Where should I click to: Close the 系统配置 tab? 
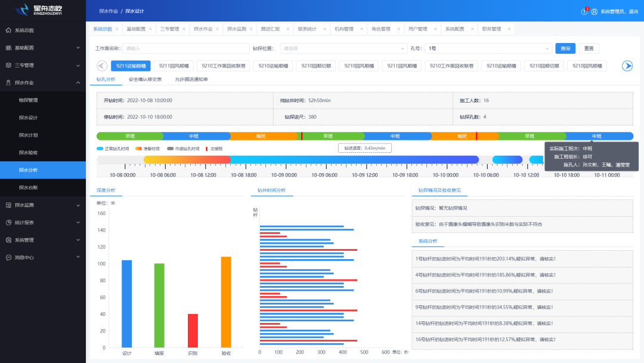click(472, 29)
